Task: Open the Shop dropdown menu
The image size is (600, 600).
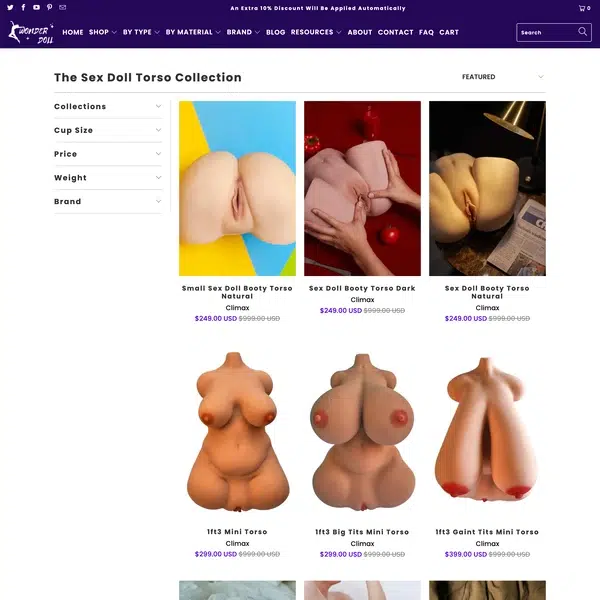Action: [x=103, y=32]
